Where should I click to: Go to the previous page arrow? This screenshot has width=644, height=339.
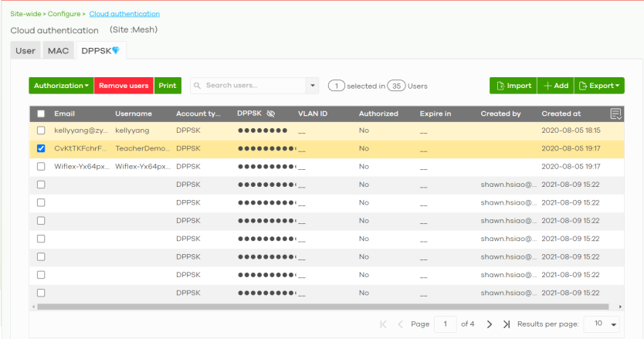(400, 324)
